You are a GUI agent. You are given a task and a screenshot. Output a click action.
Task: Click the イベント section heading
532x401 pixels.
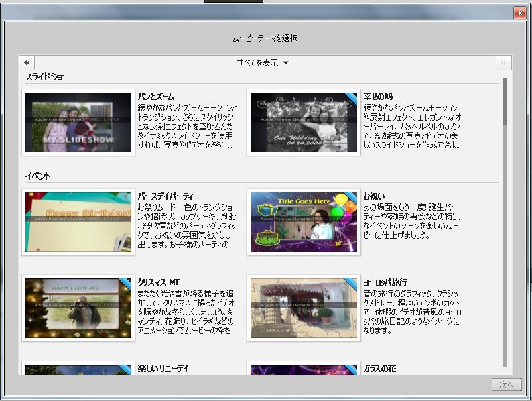38,176
